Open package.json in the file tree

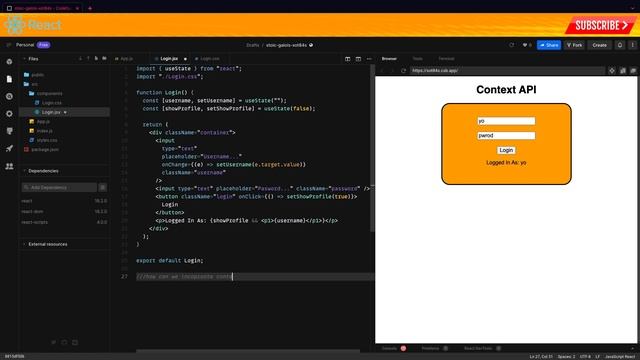(41, 150)
